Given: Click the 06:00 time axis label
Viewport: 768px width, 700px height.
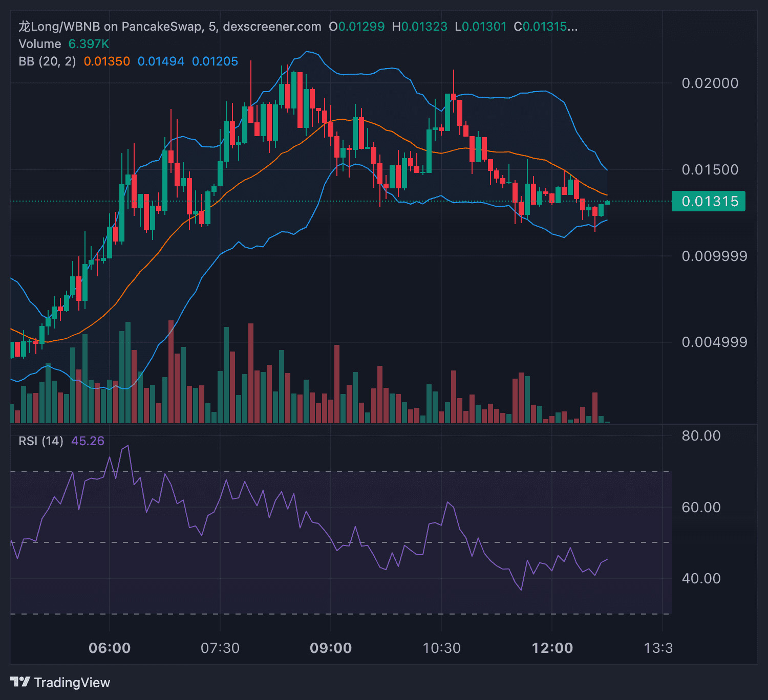Looking at the screenshot, I should 110,648.
